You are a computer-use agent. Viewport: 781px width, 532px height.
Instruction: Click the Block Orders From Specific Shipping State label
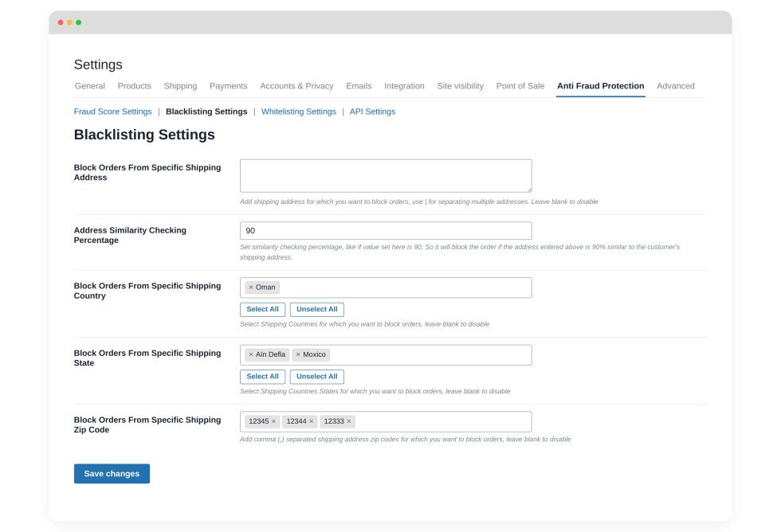pos(147,358)
